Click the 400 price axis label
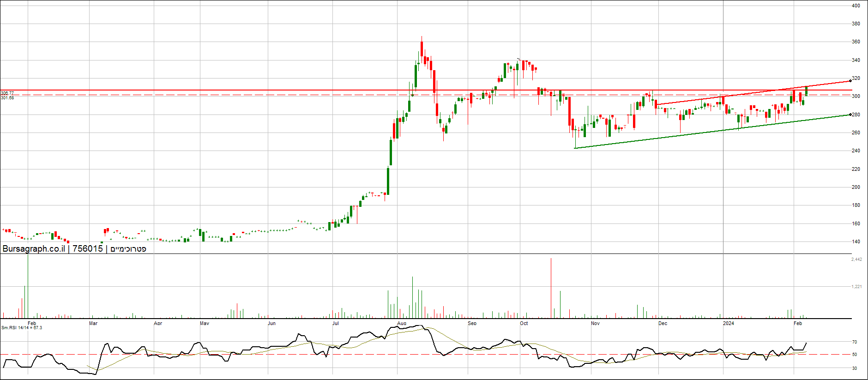868x380 pixels. 856,6
